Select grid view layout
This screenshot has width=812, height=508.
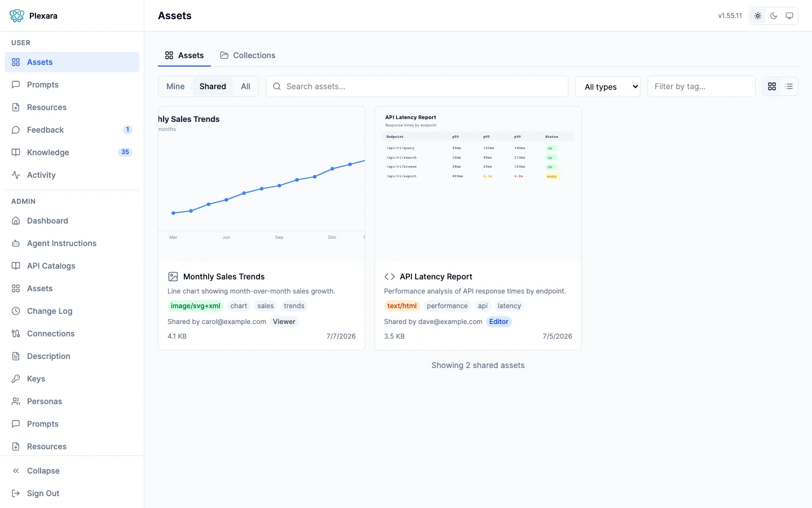click(772, 86)
